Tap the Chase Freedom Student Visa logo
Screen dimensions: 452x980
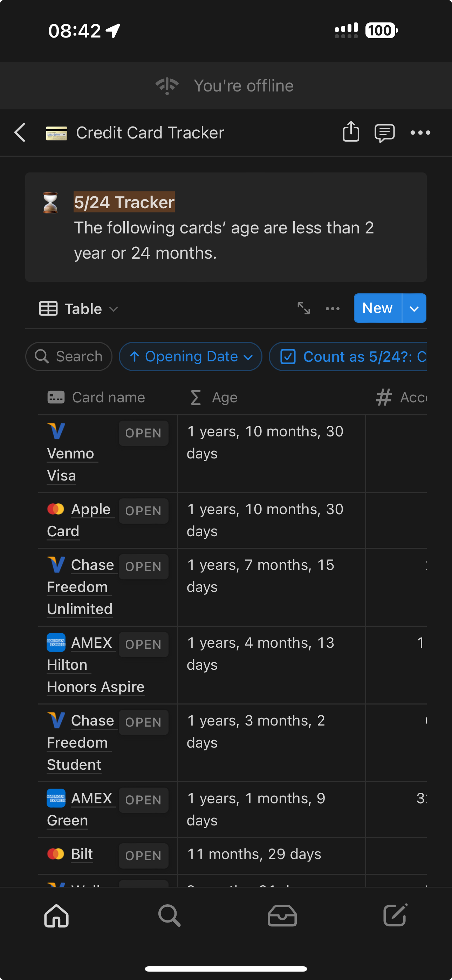click(56, 721)
